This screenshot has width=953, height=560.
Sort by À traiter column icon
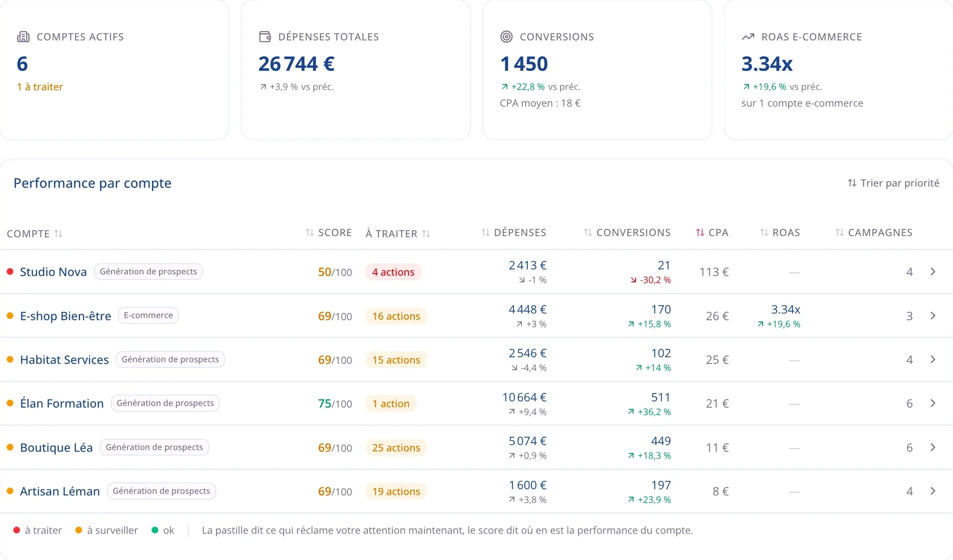click(426, 234)
